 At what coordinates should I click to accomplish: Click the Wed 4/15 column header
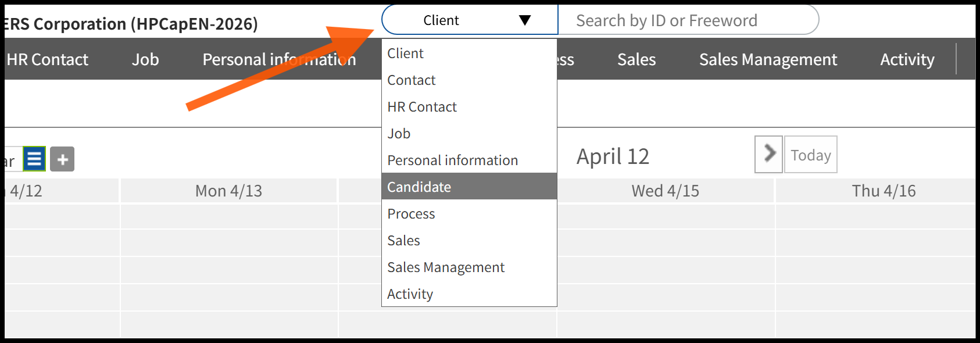tap(665, 191)
